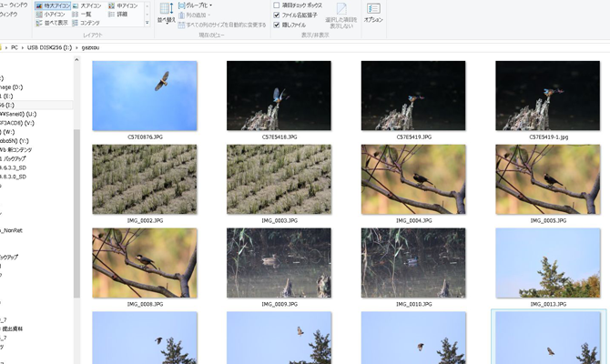Select the C57E0876.JPG hawk thumbnail

tap(145, 96)
